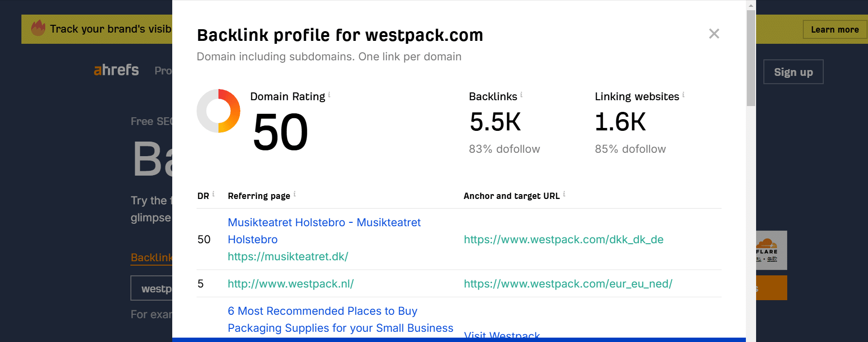Open the westpack.com/dkk_dk_de target URL
Screen dimensions: 868x342
click(563, 239)
